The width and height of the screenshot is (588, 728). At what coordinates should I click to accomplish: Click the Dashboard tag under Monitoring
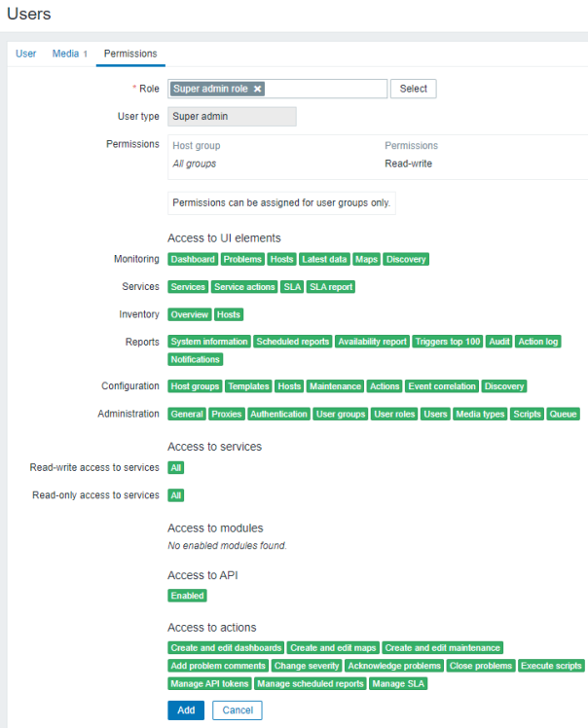(x=193, y=260)
